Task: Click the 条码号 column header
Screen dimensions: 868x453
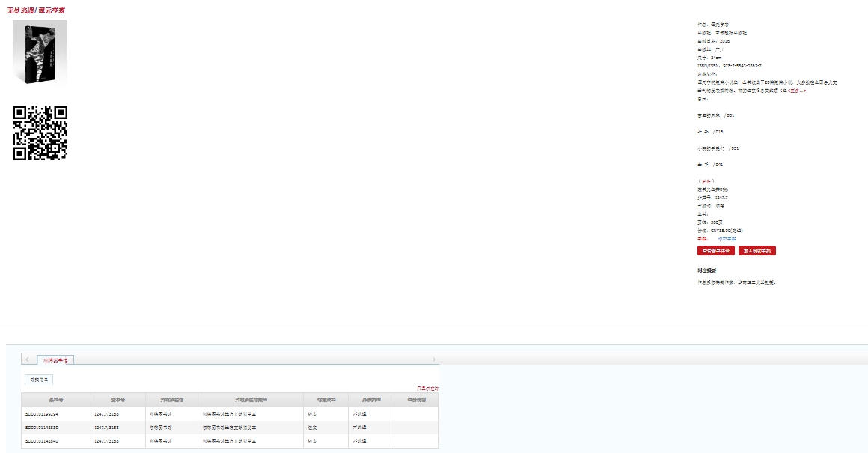Action: [56, 400]
